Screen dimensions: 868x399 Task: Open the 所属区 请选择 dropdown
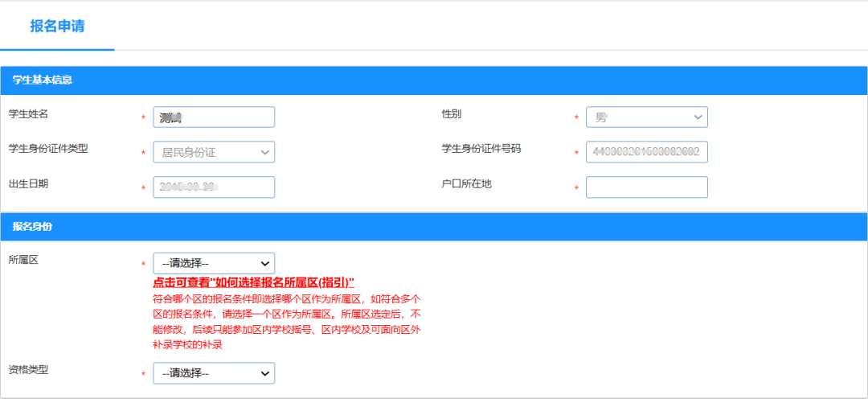point(214,263)
